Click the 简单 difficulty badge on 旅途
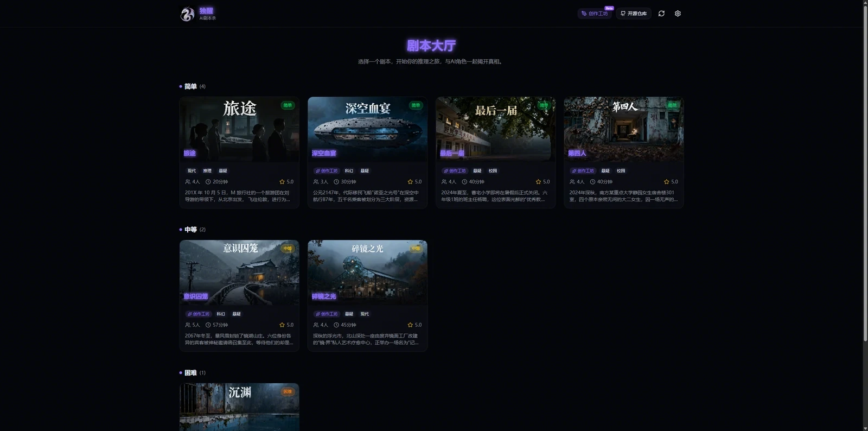Screen dimensions: 868x431 coord(288,105)
